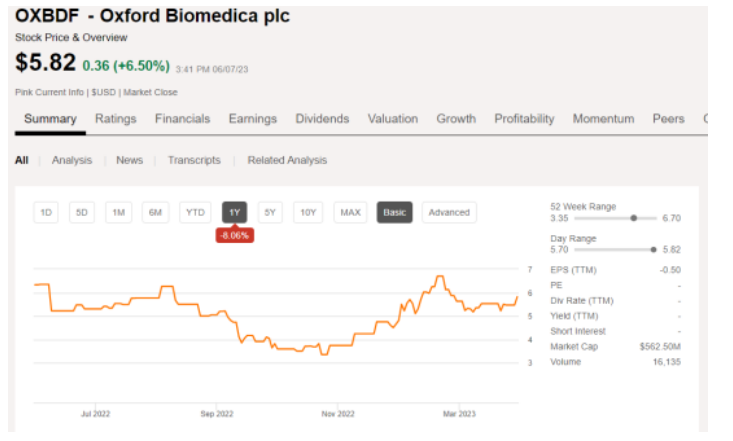Click the Market Cap value $562.50M
The height and width of the screenshot is (441, 733).
point(660,347)
